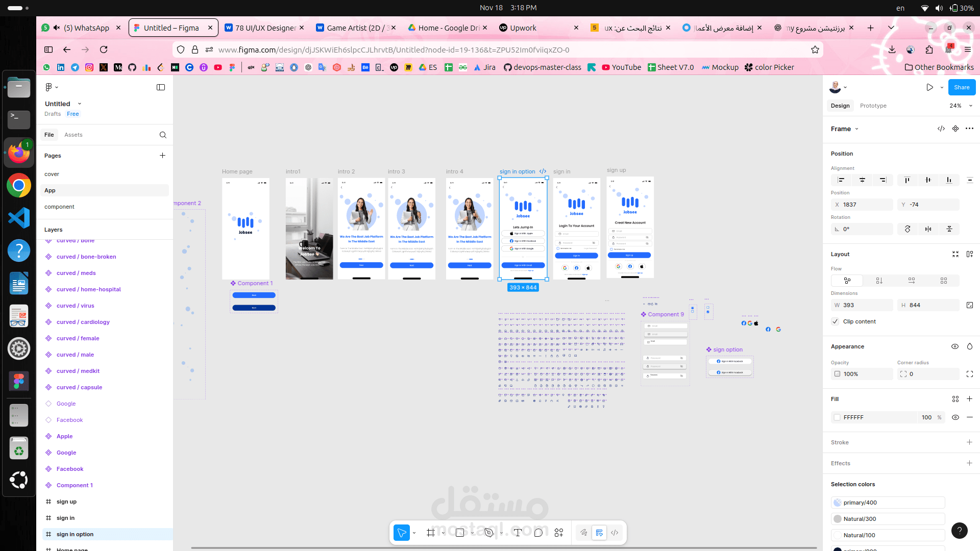The image size is (980, 551).
Task: Remove the FFFFFF fill
Action: (969, 417)
